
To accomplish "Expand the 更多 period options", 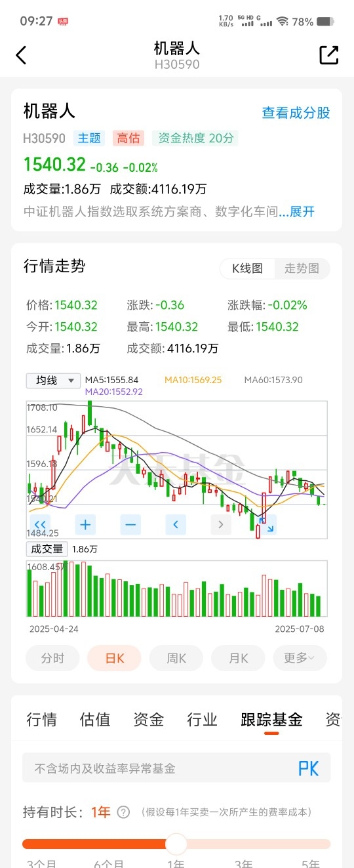I will pyautogui.click(x=300, y=658).
